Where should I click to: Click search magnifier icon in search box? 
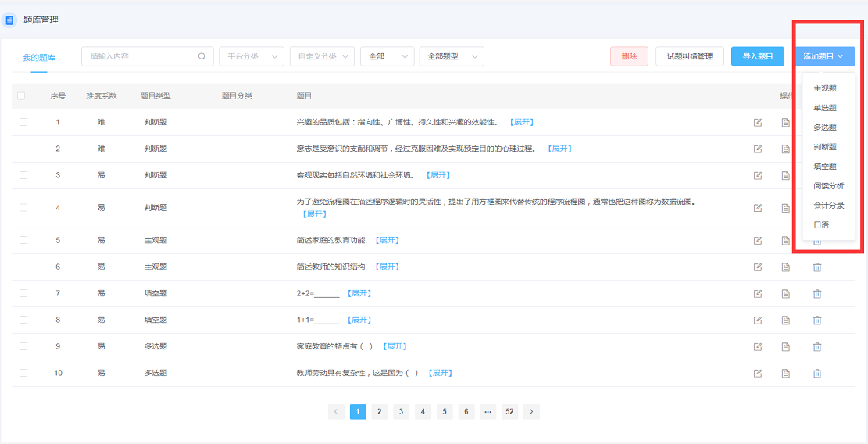point(202,56)
